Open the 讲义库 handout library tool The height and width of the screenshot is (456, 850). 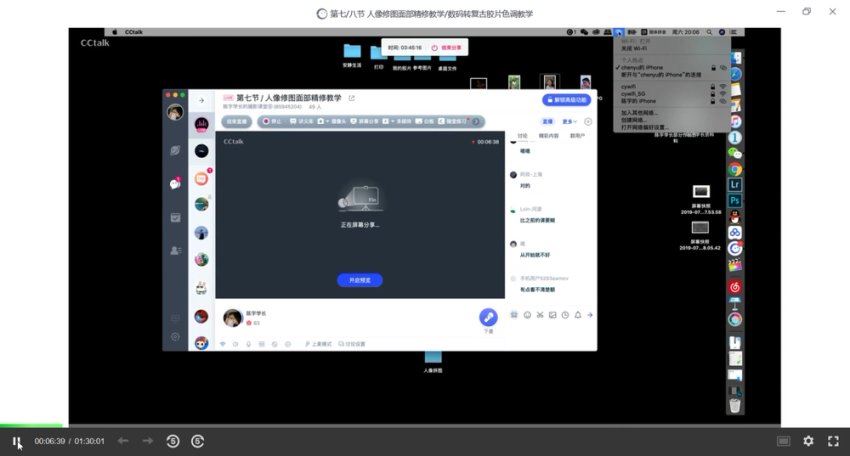pos(302,121)
